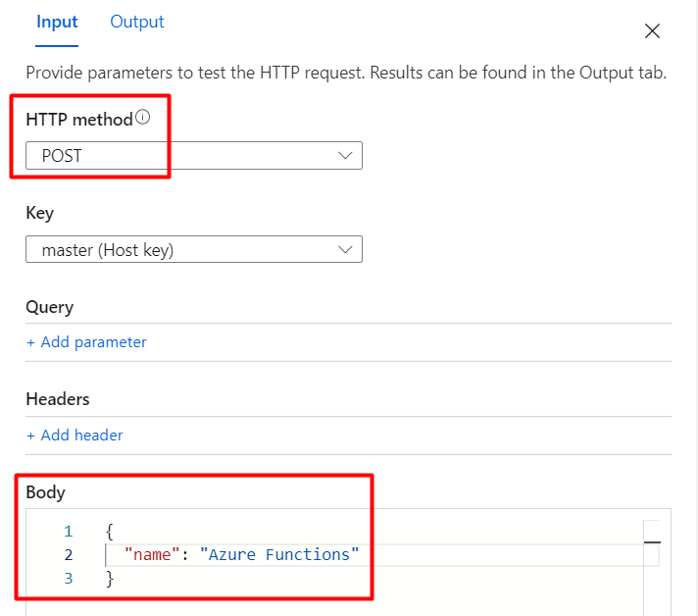Click the chevron arrow on POST dropdown
The height and width of the screenshot is (616, 698).
[x=345, y=156]
